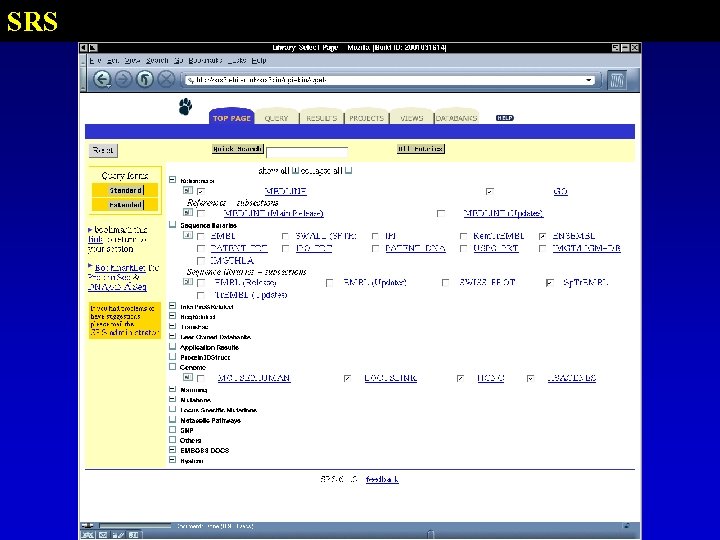Open the PATENT_DNA link
Viewport: 720px width, 540px height.
[415, 248]
